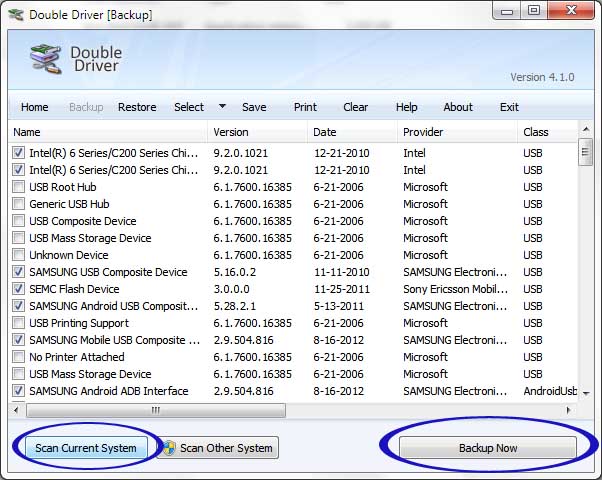Click the Backup menu item
602x480 pixels.
coord(86,107)
